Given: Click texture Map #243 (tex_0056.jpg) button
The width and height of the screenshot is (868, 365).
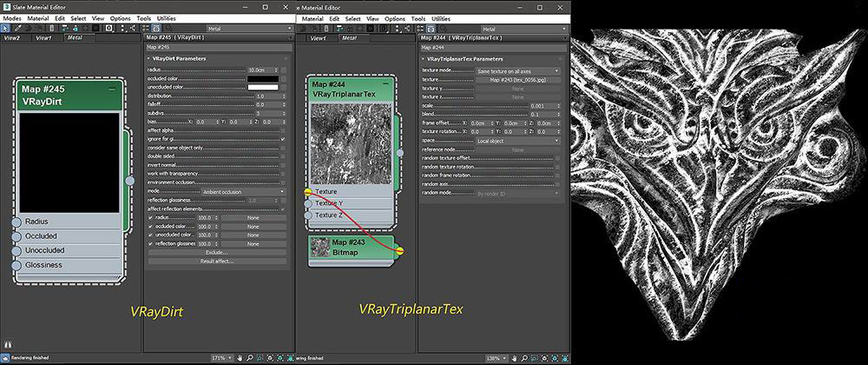Looking at the screenshot, I should (x=518, y=80).
